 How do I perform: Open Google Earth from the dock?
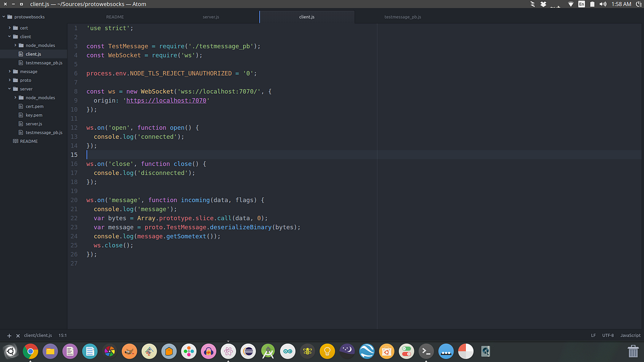[367, 351]
